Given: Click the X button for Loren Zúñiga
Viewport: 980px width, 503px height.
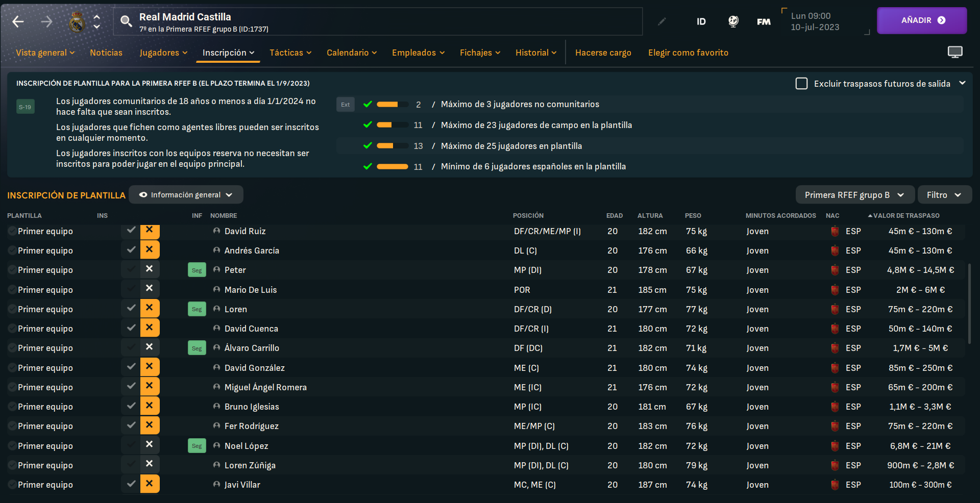Looking at the screenshot, I should 150,464.
